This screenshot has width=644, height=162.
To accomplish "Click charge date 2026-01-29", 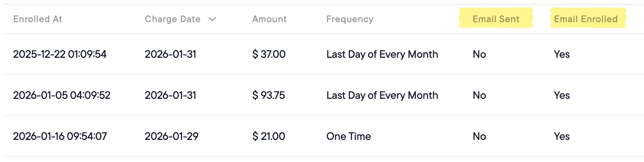I will (x=171, y=136).
